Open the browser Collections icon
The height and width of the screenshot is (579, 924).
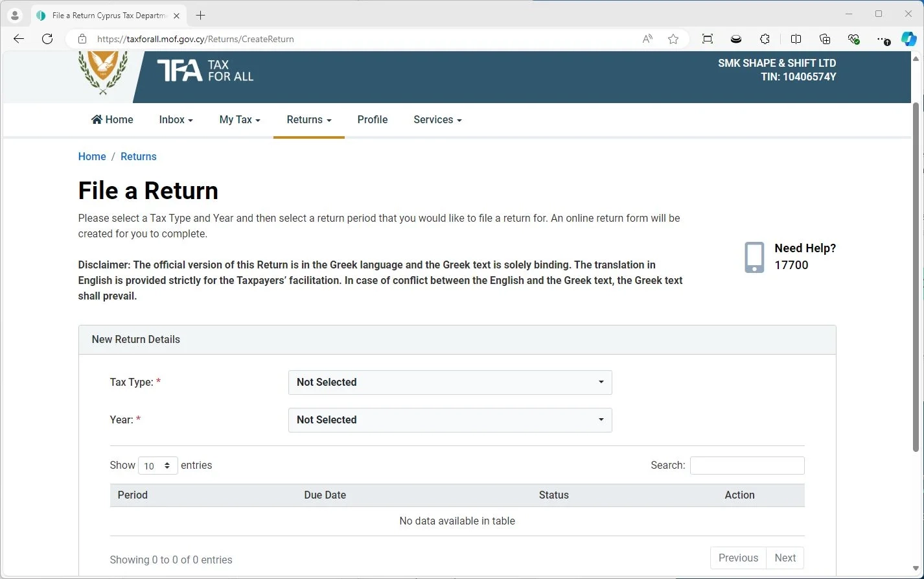[824, 39]
